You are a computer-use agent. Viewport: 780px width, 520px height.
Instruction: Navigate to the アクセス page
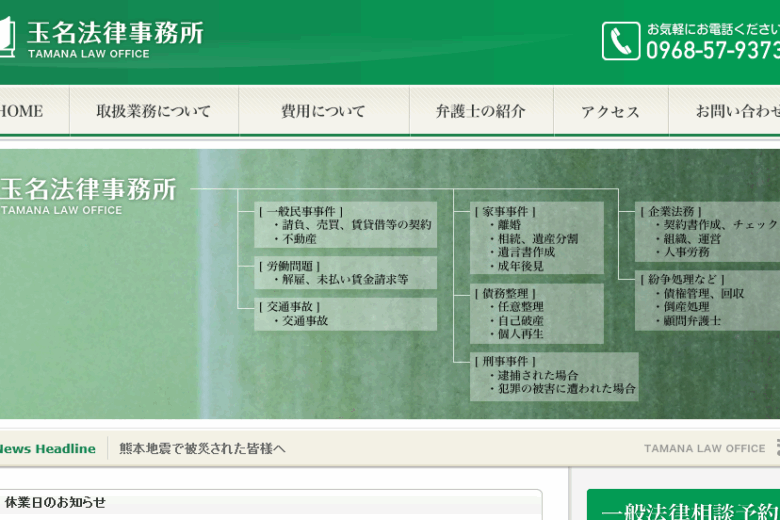click(x=610, y=111)
